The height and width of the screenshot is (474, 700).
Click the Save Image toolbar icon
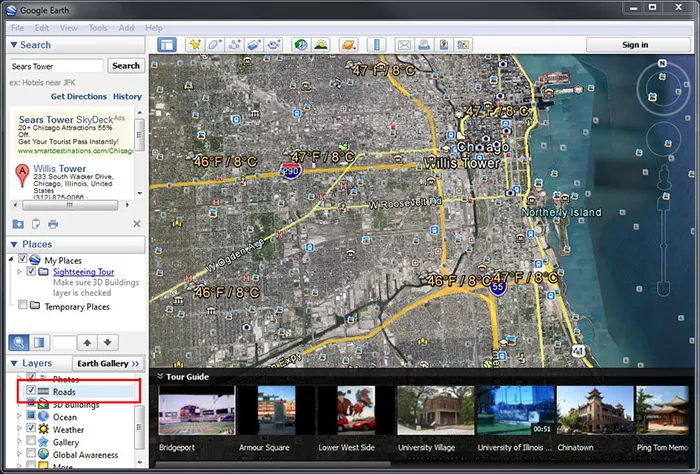443,45
